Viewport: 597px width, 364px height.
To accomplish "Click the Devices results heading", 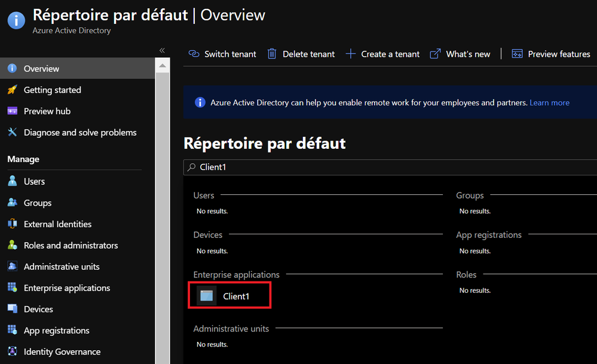I will click(x=207, y=235).
